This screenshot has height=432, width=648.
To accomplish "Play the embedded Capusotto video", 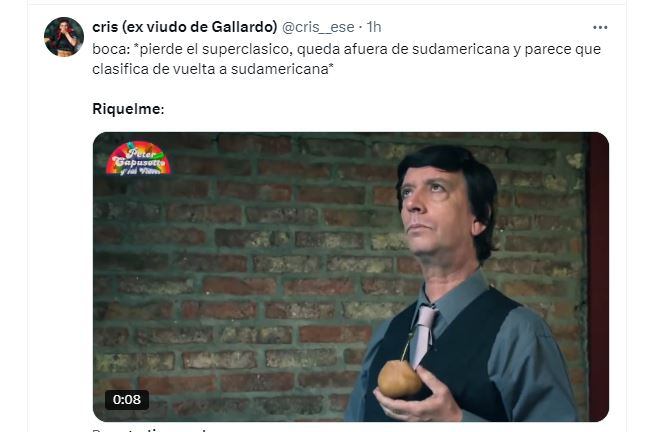I will (351, 277).
